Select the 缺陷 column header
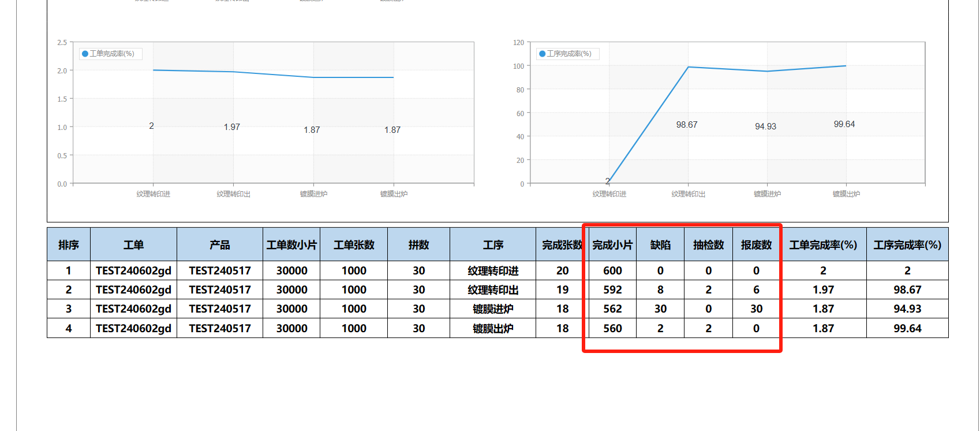The image size is (980, 431). (x=660, y=245)
